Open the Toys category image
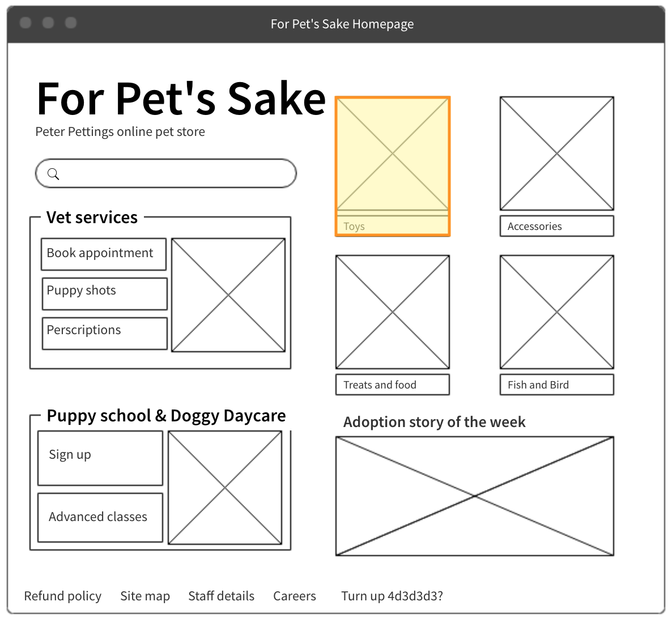 pyautogui.click(x=393, y=153)
